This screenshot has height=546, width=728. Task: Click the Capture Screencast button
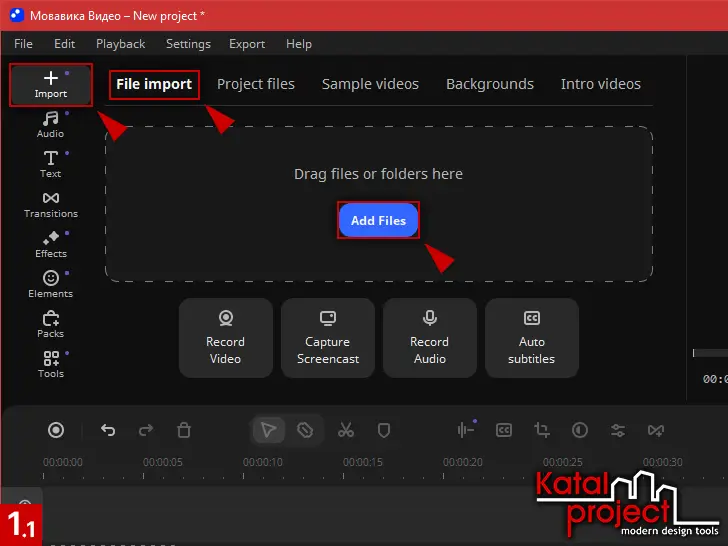328,338
